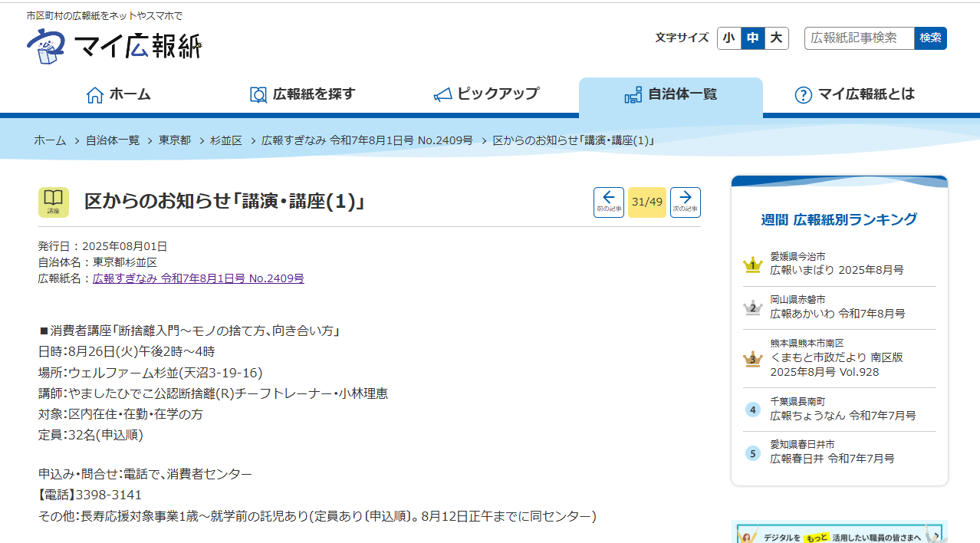Open the ピックアップ navigation tab
Screen dimensions: 980x543
486,94
